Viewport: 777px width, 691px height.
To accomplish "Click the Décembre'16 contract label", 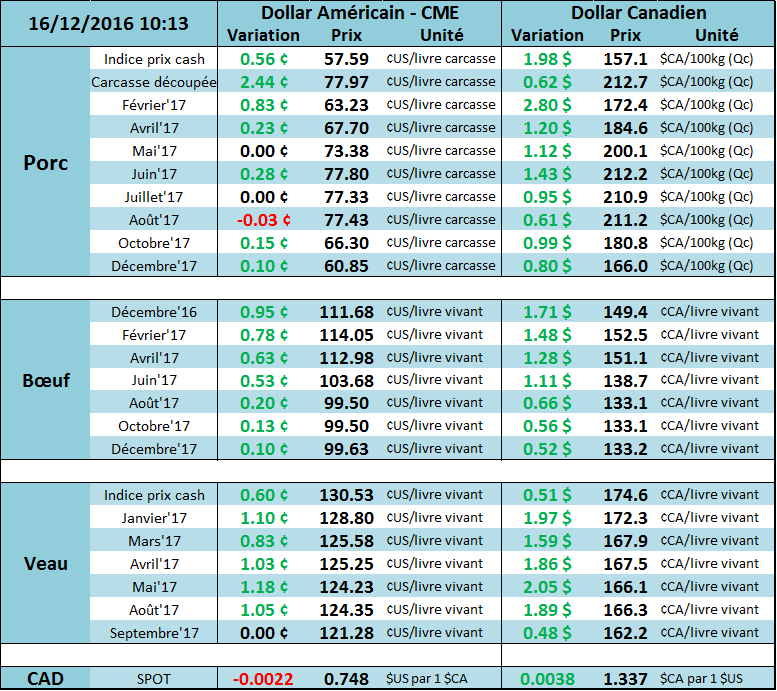I will point(154,312).
